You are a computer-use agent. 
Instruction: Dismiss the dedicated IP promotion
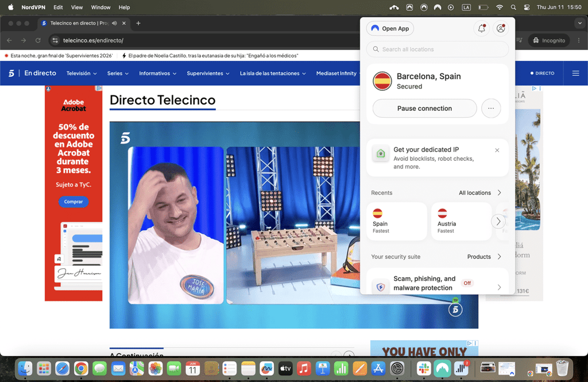pyautogui.click(x=497, y=150)
